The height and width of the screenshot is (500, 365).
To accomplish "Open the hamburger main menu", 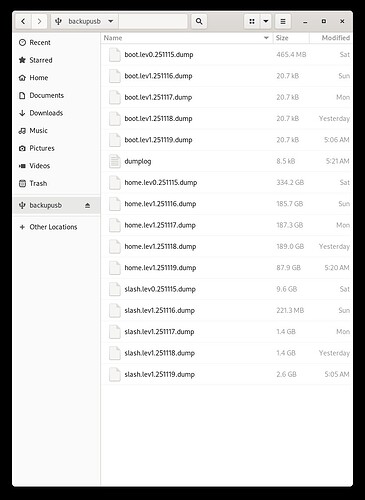I will [x=283, y=21].
